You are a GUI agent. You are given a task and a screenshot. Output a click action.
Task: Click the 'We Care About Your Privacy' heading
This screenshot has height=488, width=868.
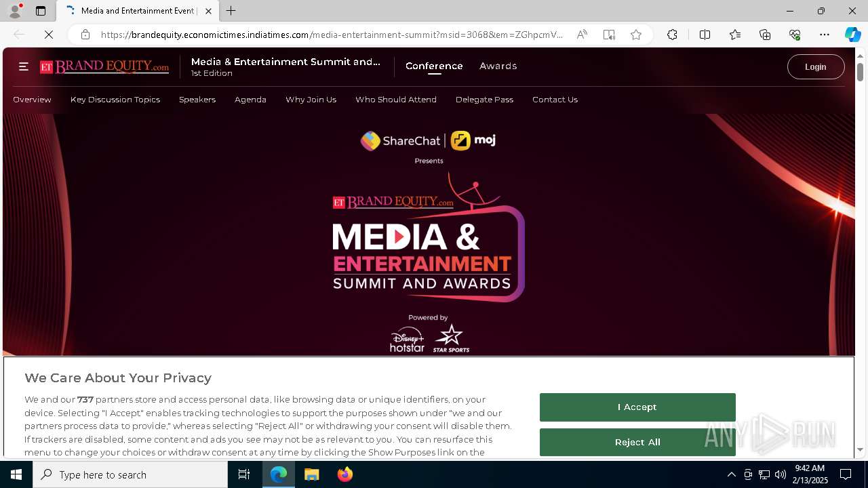(x=118, y=378)
